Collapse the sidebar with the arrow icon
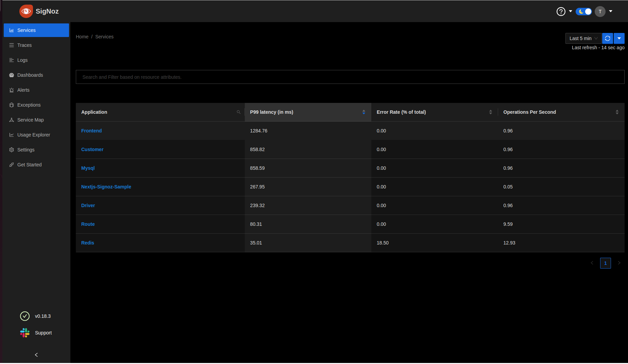Viewport: 628px width, 364px height. [36, 355]
